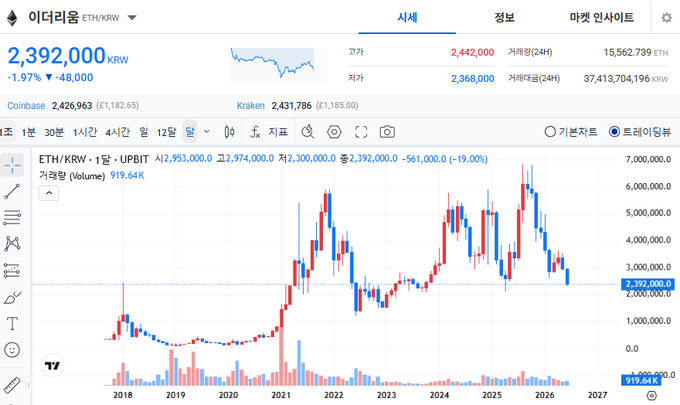
Task: Select the 4시간 interval
Action: click(x=118, y=132)
